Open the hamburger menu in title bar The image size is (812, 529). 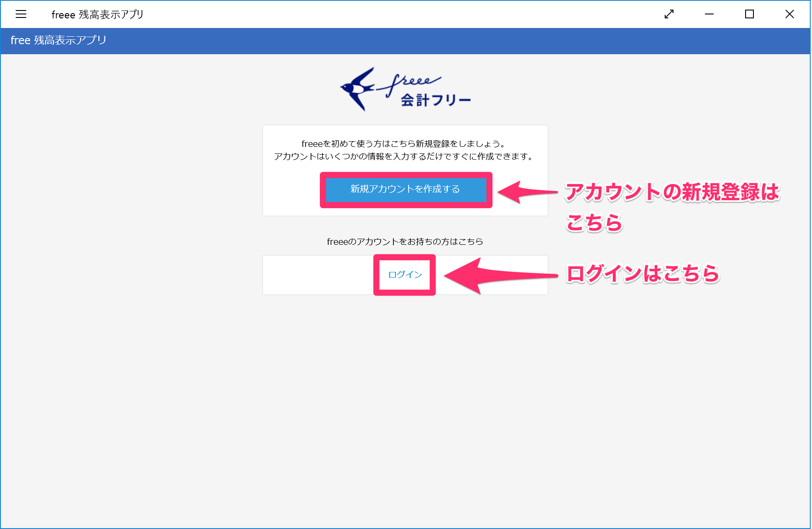click(21, 14)
